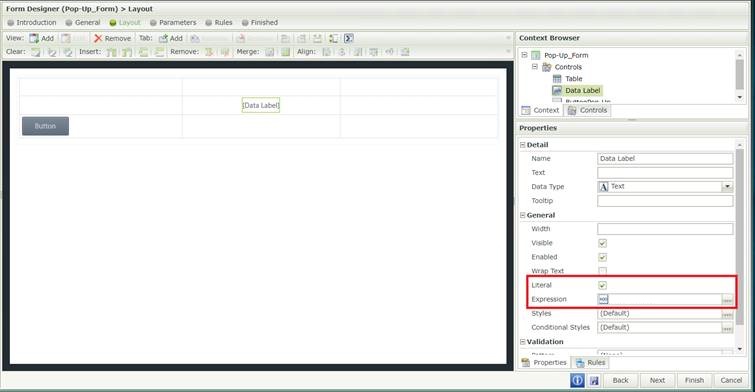Uncheck the Visible checkbox
Screen dimensions: 755x392
coord(602,243)
